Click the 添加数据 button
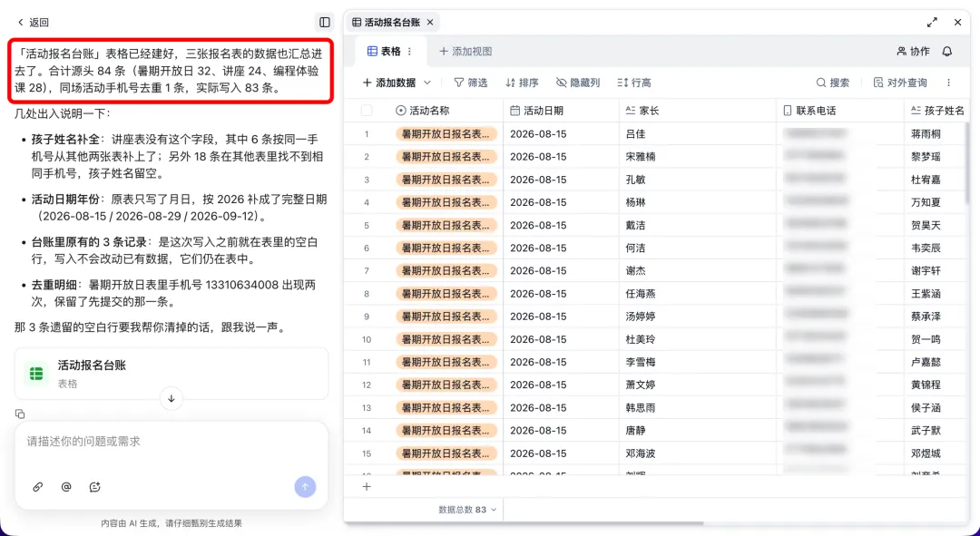Screen dimensions: 980x536 389,83
